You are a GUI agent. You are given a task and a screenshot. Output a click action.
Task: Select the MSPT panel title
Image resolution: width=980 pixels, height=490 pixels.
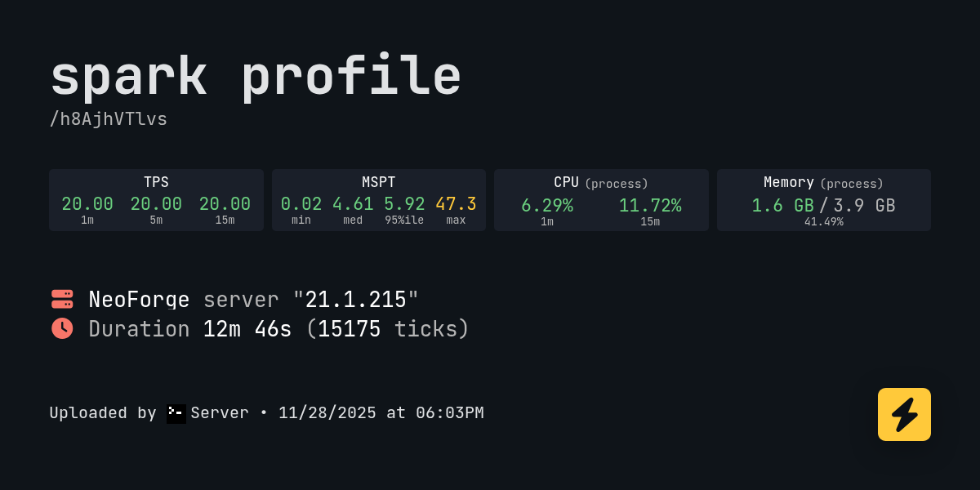tap(378, 182)
